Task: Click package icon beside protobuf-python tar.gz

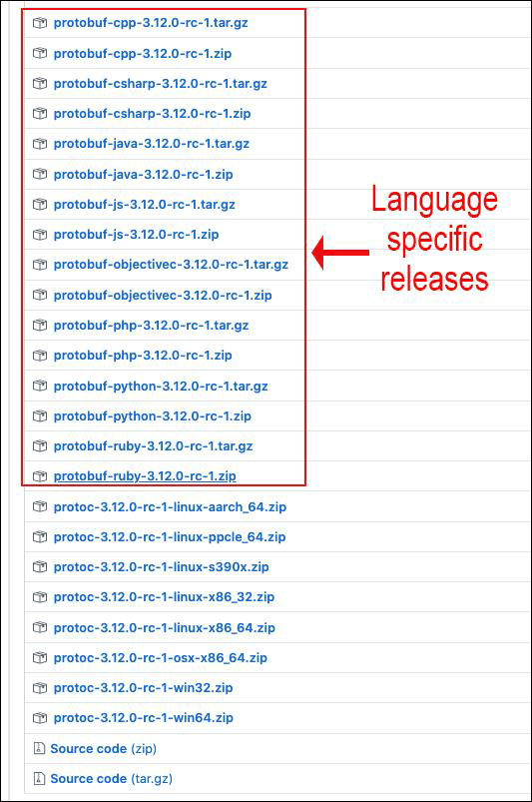Action: point(40,387)
